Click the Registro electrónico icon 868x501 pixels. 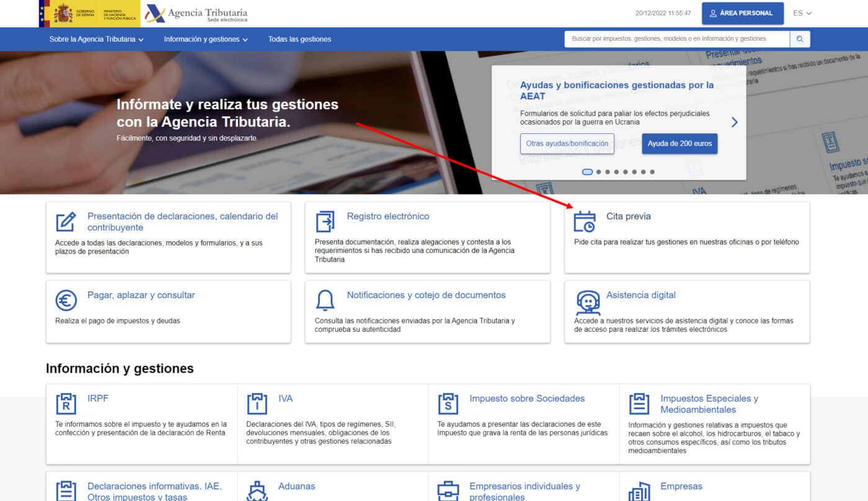pos(325,221)
